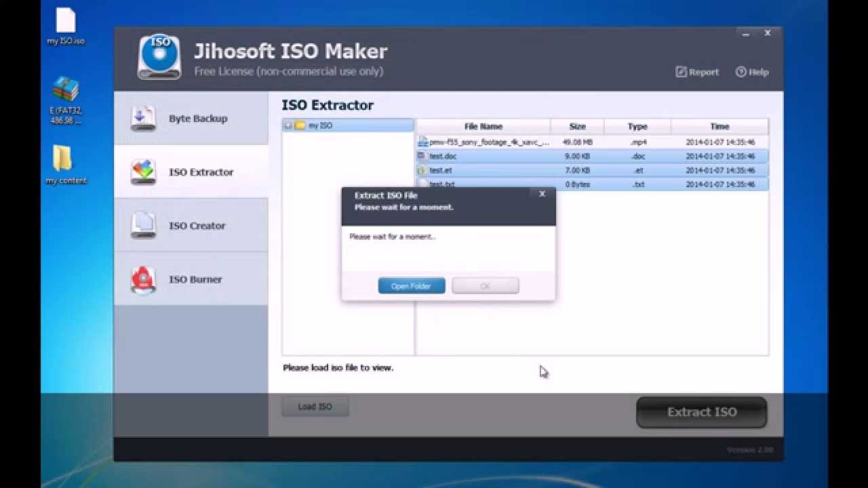This screenshot has width=868, height=488.
Task: Click the Open Folder button
Action: [412, 286]
